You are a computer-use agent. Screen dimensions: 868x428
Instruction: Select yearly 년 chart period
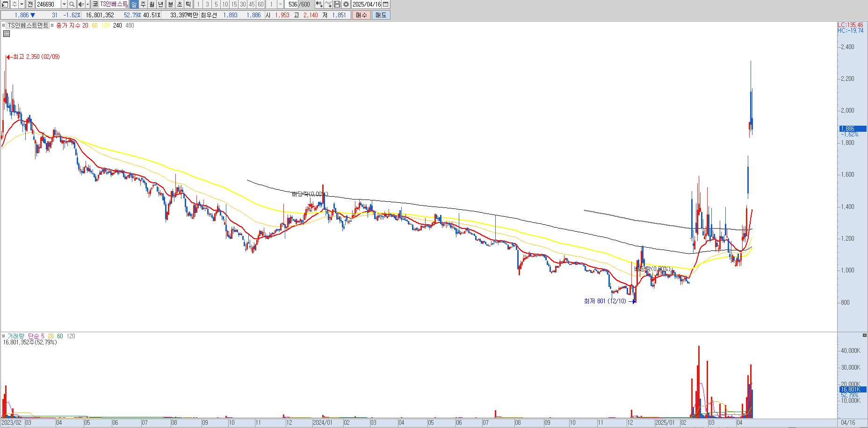[x=161, y=4]
